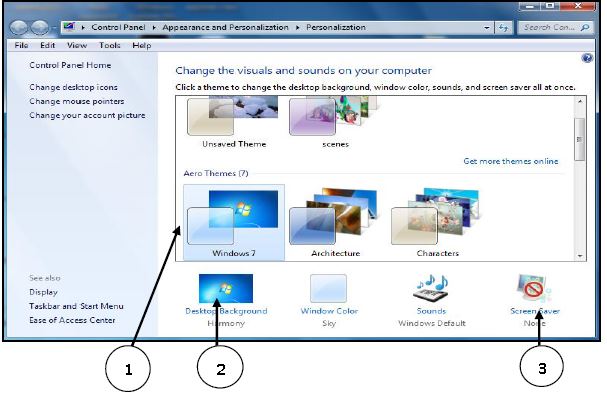Open Control Panel Home
Image resolution: width=607 pixels, height=395 pixels.
[70, 65]
